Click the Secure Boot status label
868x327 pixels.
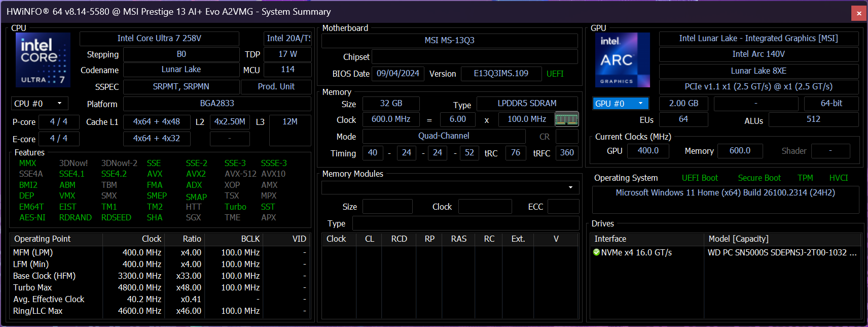759,178
